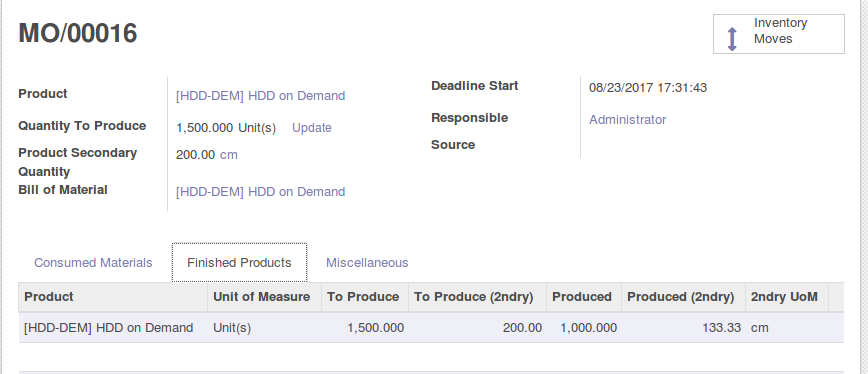
Task: Open the HDD on Demand product link
Action: (x=260, y=96)
